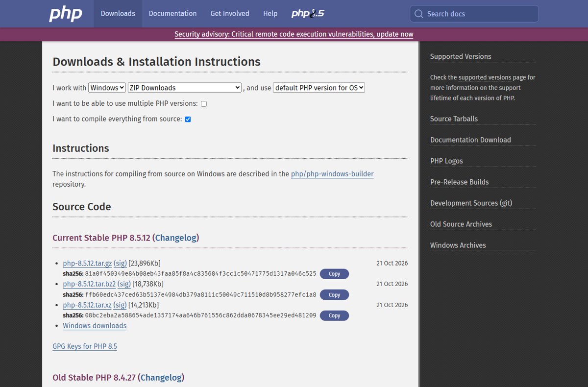The height and width of the screenshot is (387, 588).
Task: Open the Windows downloads link
Action: click(x=95, y=326)
